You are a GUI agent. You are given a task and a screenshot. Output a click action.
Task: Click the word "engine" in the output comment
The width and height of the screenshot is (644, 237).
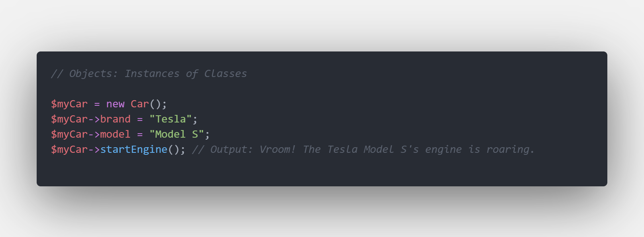[x=443, y=150]
